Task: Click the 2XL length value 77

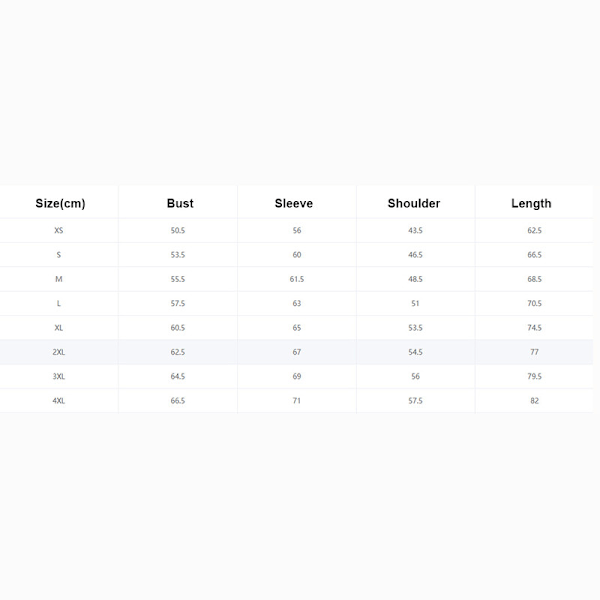Action: [x=535, y=352]
